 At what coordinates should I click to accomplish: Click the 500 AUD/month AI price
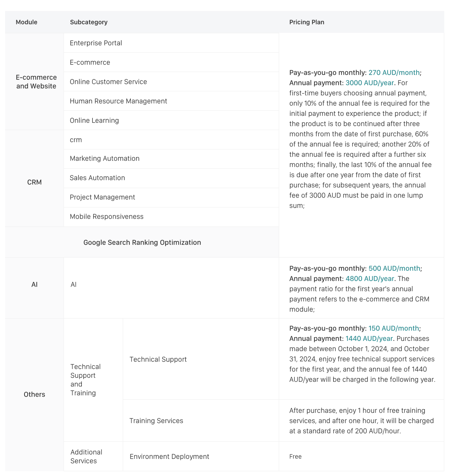[394, 269]
